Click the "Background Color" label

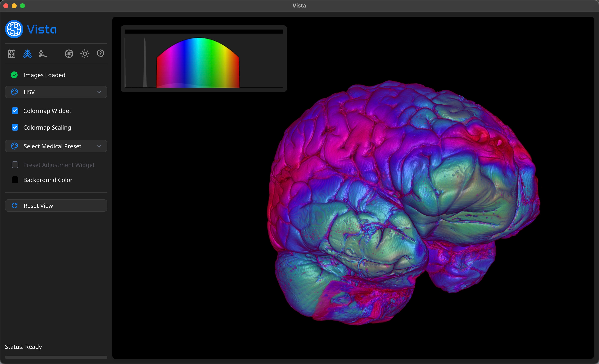coord(48,180)
